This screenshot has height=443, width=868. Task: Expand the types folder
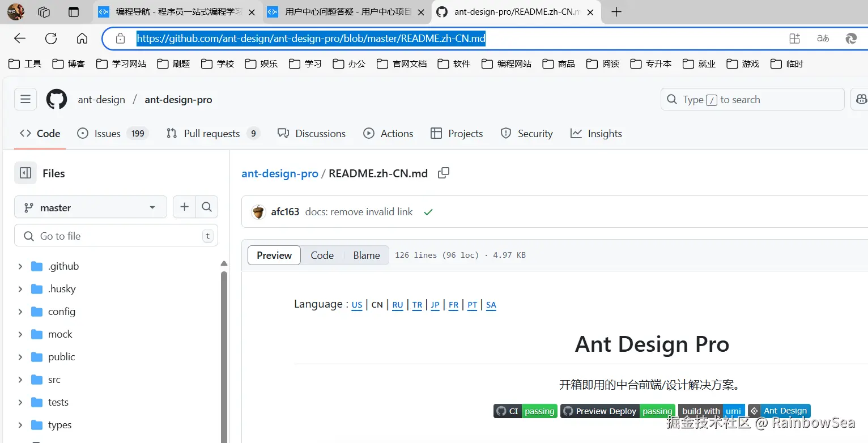point(20,425)
